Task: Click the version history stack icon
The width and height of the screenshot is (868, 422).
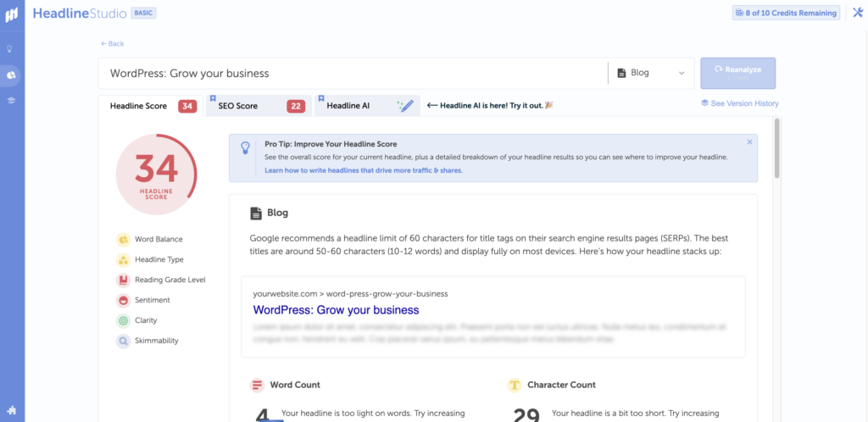Action: point(704,103)
